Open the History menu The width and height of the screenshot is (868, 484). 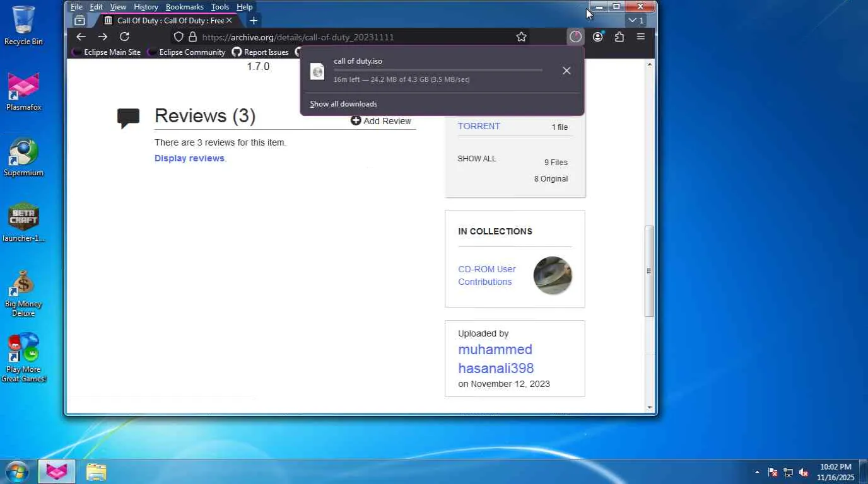(146, 7)
